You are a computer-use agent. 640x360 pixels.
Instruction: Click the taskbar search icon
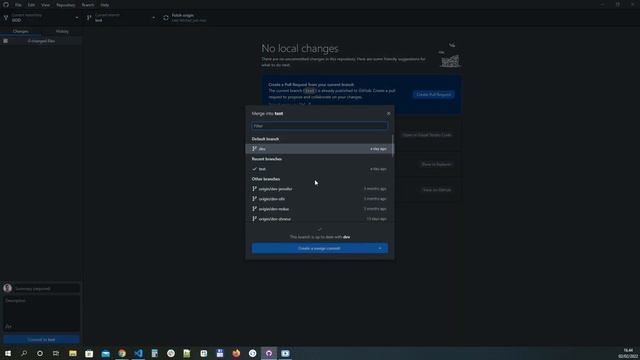24,353
